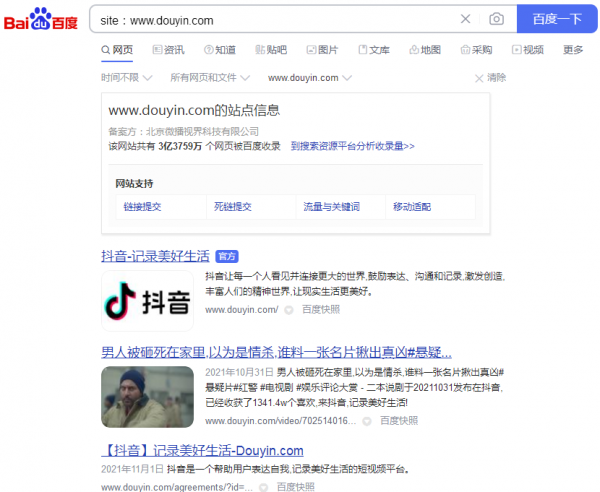Screen dimensions: 600x492
Task: Open result 男人被砸死在家里 video title
Action: click(x=276, y=352)
